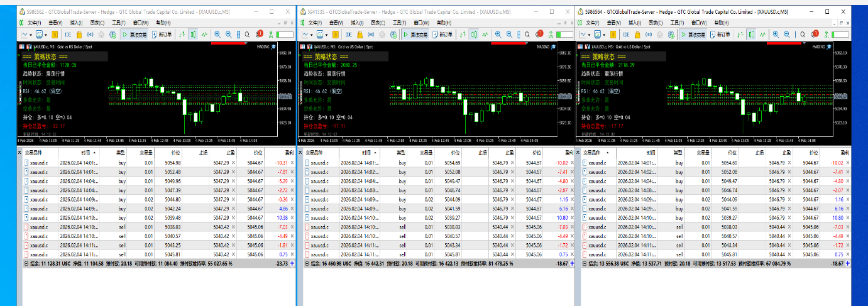Click the globe plus icon in 5941335 window
The height and width of the screenshot is (306, 868).
point(393,35)
